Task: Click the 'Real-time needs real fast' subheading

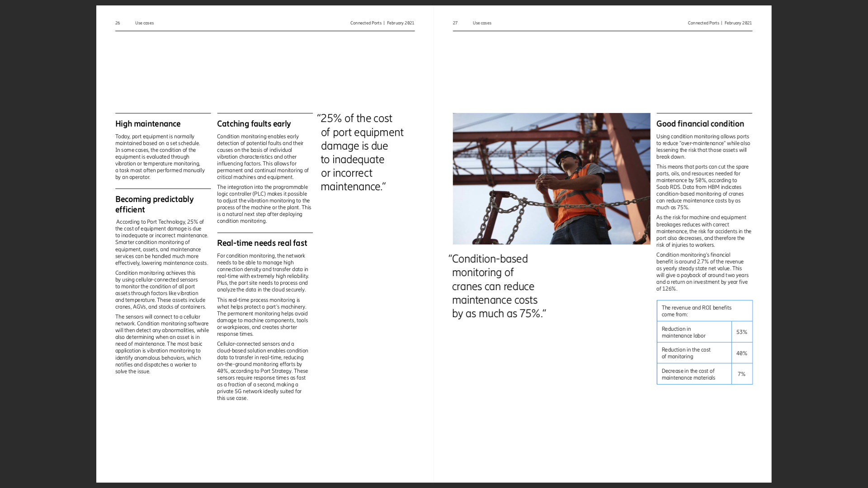Action: (262, 243)
